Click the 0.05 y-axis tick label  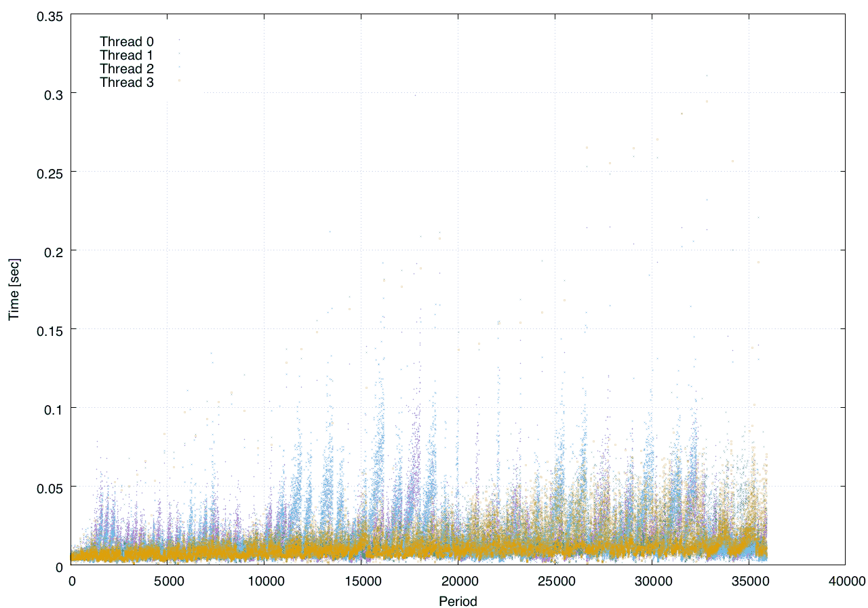[49, 487]
